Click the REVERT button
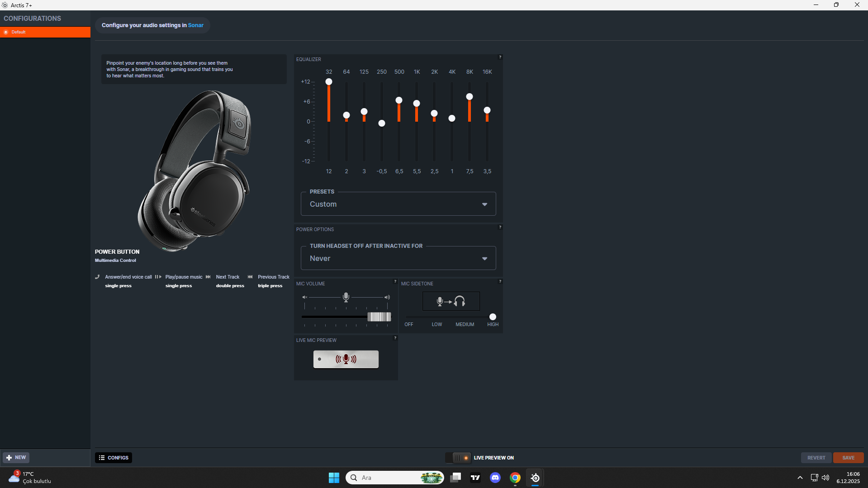 click(816, 458)
